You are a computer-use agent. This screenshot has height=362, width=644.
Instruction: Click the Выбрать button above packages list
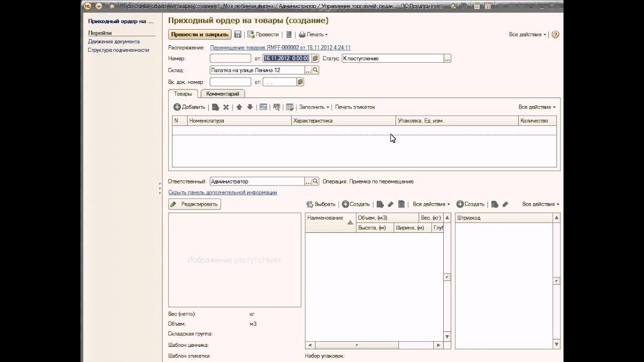(x=320, y=204)
